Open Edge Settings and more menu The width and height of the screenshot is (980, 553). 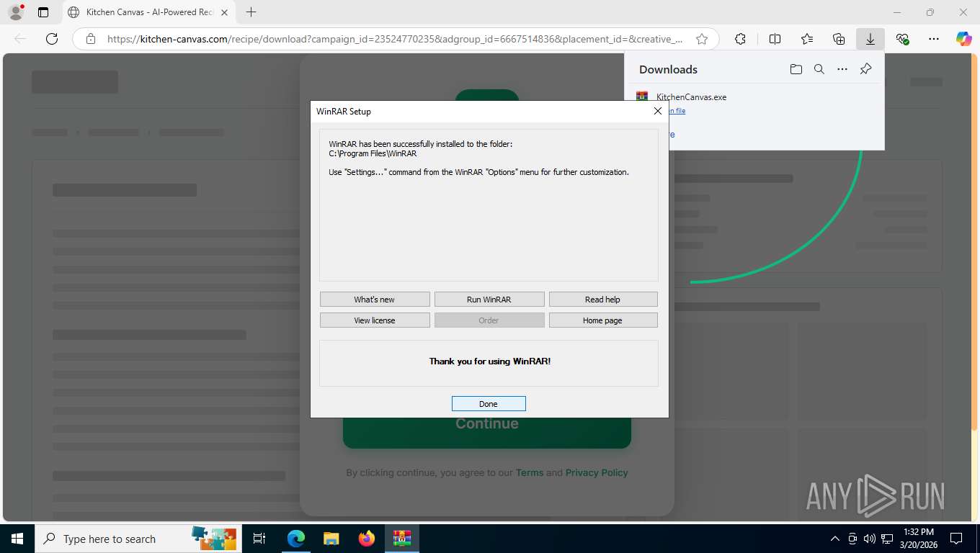coord(934,39)
